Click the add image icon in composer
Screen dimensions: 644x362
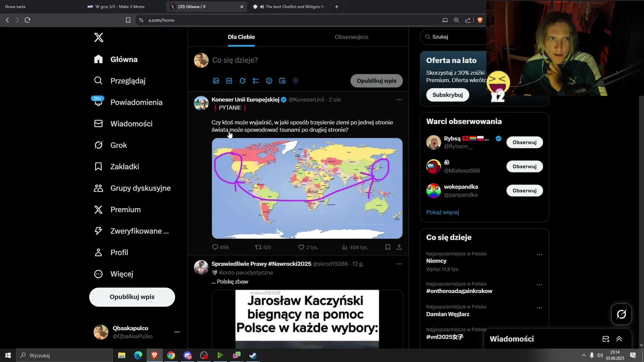click(216, 81)
